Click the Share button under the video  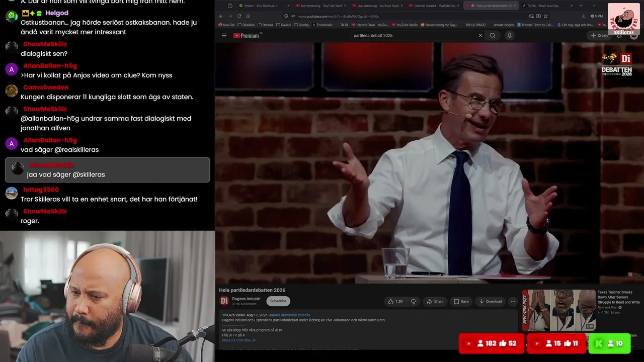(435, 302)
